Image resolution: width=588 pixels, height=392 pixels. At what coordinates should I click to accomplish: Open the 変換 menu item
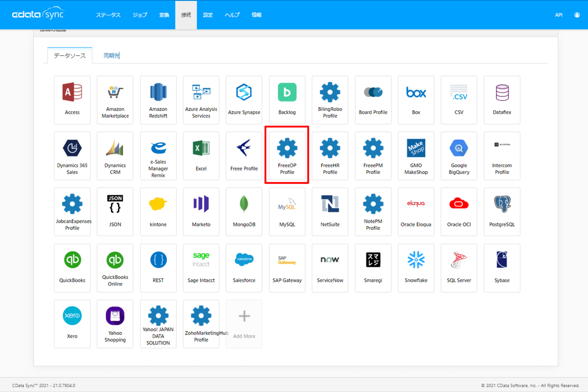pyautogui.click(x=164, y=15)
